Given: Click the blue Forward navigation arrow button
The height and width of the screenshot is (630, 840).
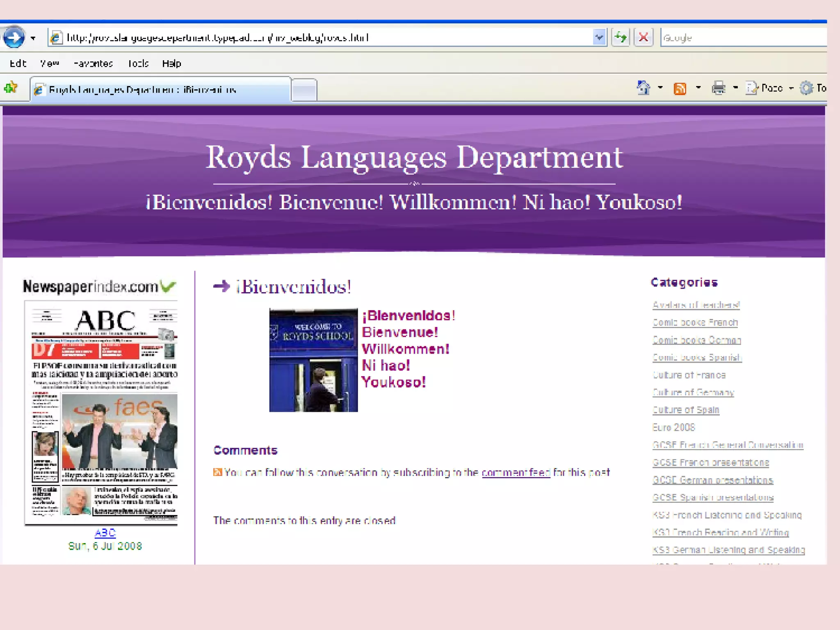Looking at the screenshot, I should (x=14, y=37).
